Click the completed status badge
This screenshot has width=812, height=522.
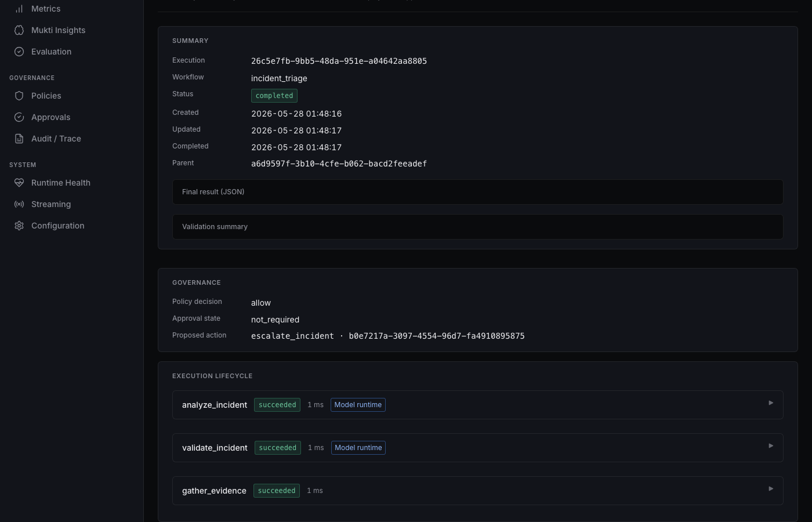click(x=274, y=96)
